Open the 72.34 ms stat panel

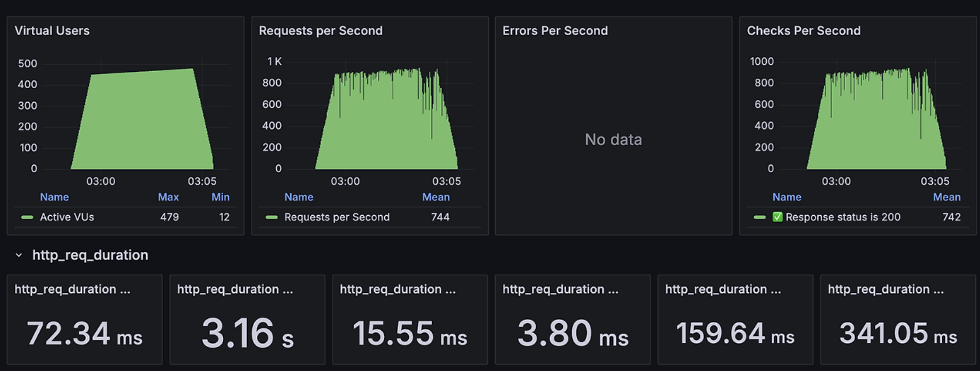pos(85,319)
